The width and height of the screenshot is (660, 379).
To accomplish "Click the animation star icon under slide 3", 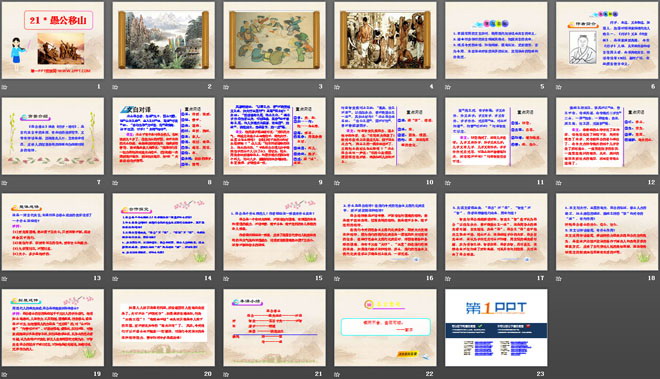I will (x=226, y=87).
